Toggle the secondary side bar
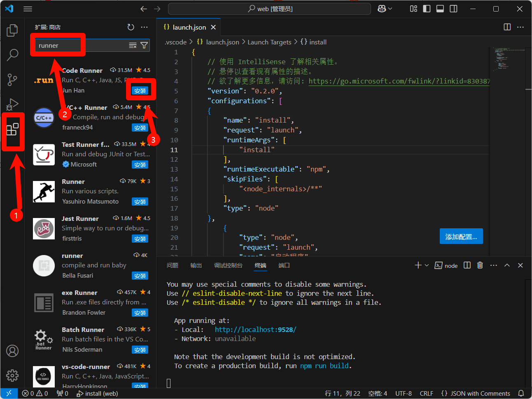The image size is (532, 399). pos(453,9)
